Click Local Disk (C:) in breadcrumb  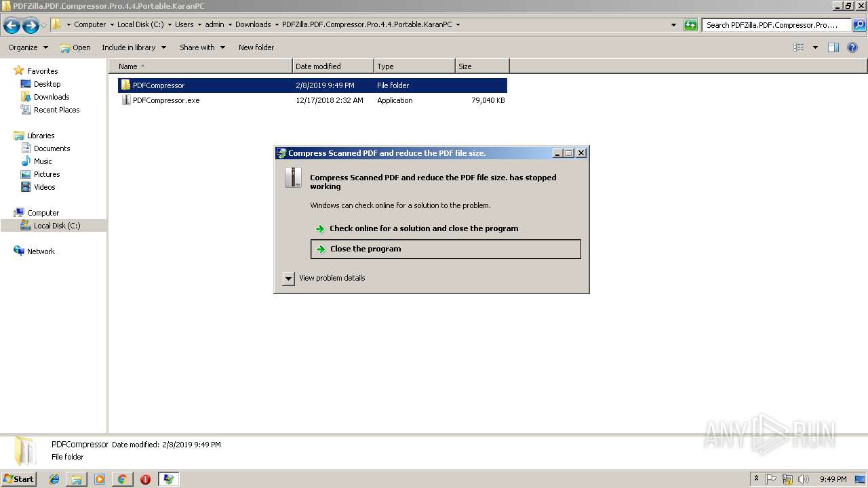tap(140, 24)
